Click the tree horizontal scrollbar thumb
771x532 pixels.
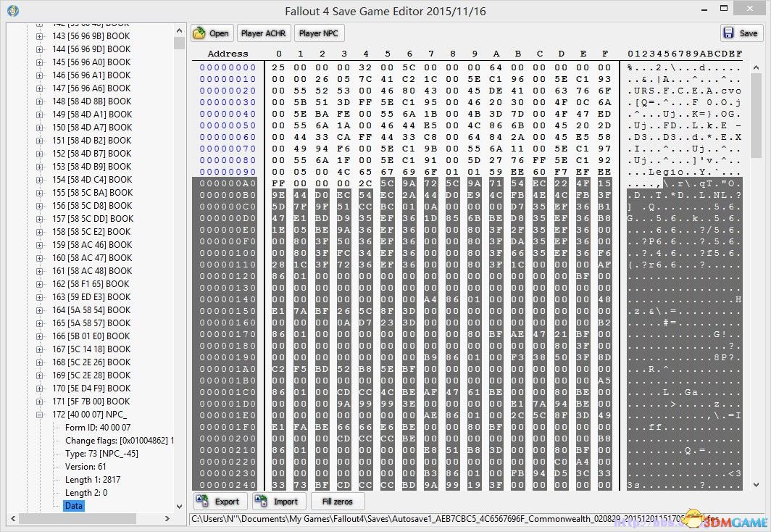78,518
